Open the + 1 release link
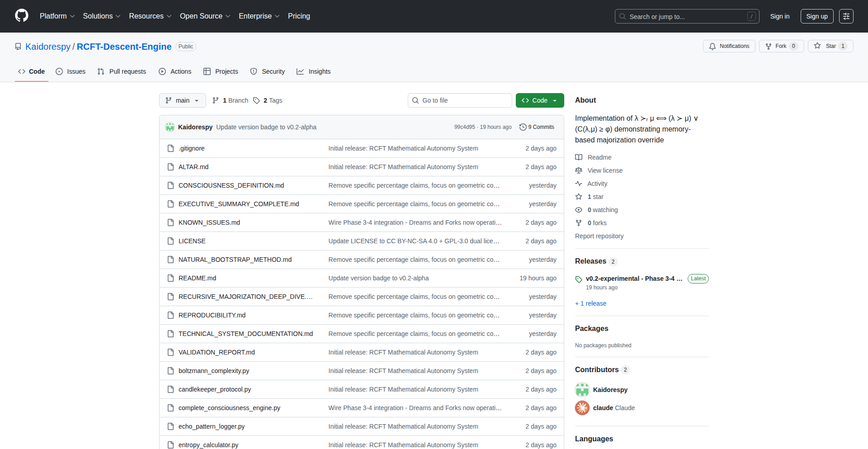 pyautogui.click(x=590, y=303)
